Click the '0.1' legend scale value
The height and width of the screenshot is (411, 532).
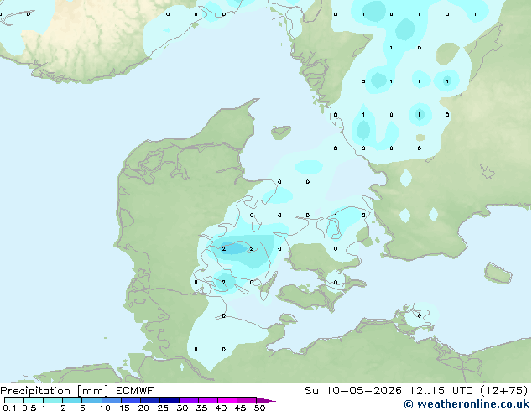click(9, 408)
